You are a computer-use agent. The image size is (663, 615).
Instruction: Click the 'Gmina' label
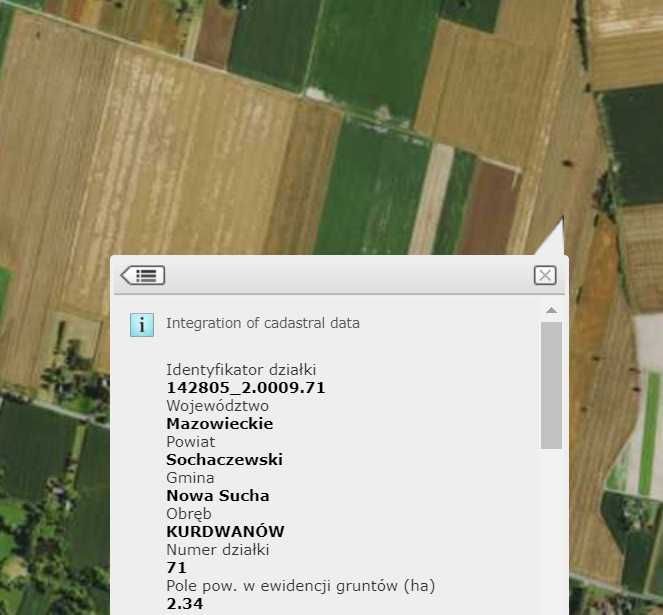click(190, 478)
